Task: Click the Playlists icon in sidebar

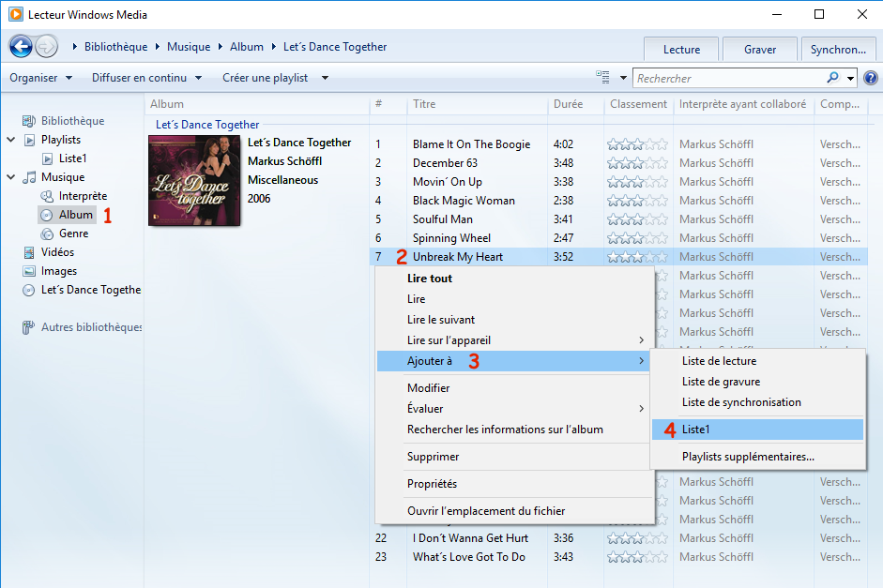Action: point(29,140)
